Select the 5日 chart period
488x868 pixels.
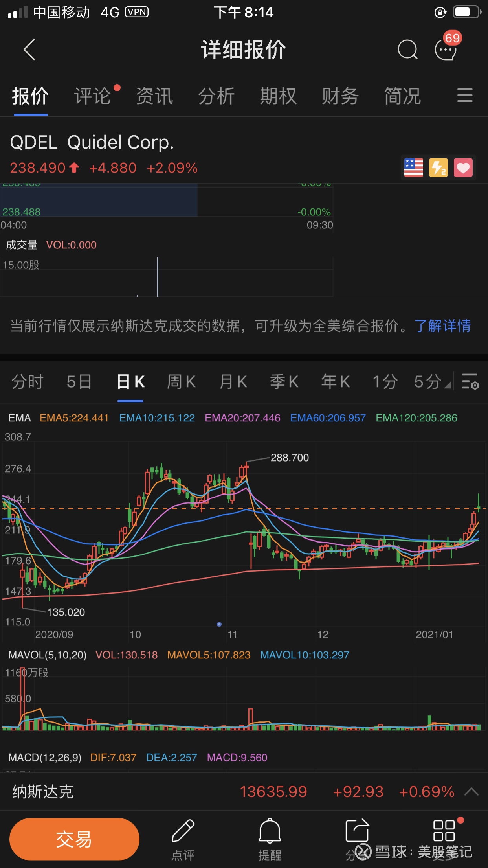pos(79,381)
